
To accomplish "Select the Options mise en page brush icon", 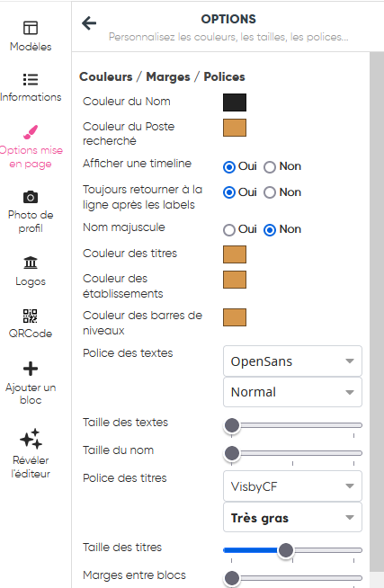I will click(x=31, y=131).
